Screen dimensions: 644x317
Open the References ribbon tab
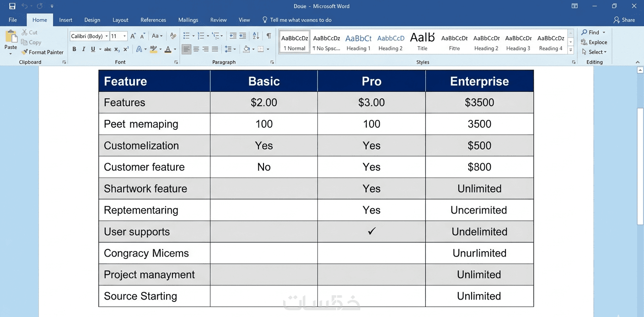tap(153, 20)
